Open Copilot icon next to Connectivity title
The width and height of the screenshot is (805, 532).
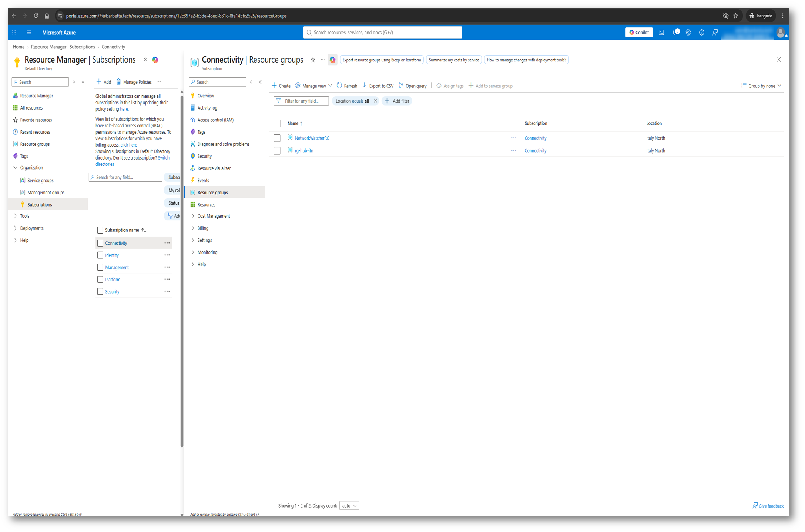[x=333, y=60]
